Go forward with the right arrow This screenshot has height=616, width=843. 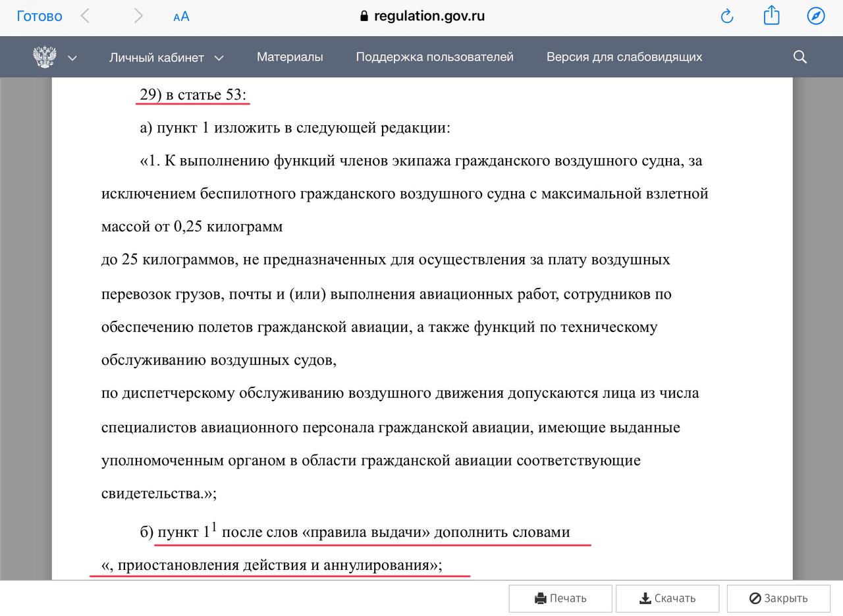138,16
